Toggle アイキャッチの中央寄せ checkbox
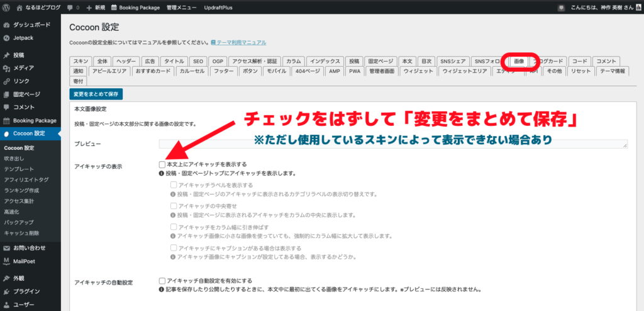The height and width of the screenshot is (311, 644). click(174, 206)
